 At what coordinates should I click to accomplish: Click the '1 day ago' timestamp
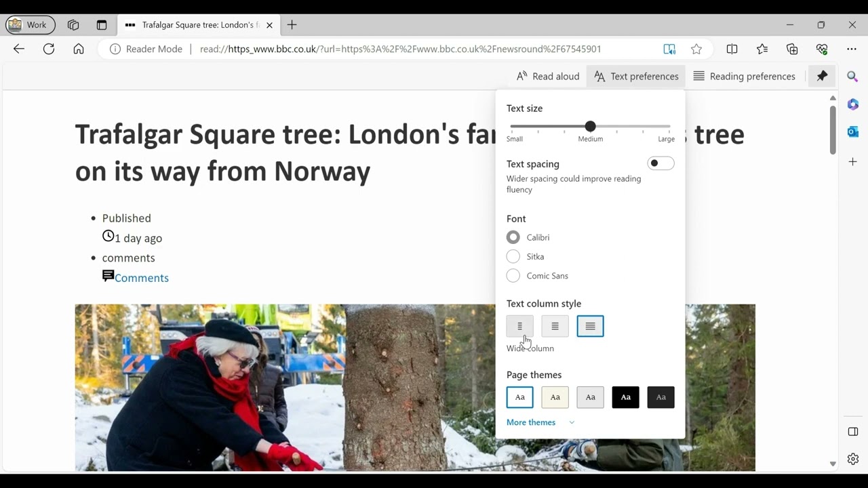tap(138, 238)
